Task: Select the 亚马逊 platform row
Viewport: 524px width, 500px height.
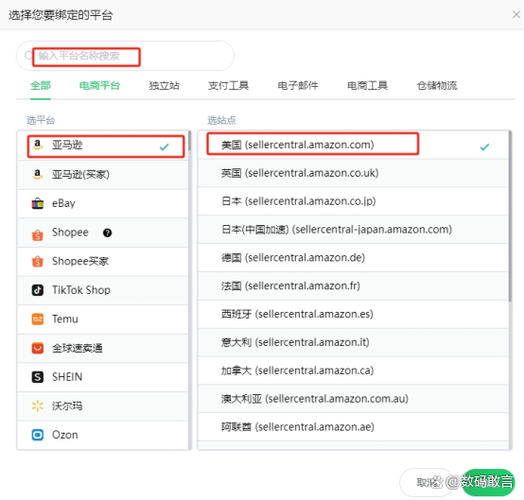Action: [103, 146]
